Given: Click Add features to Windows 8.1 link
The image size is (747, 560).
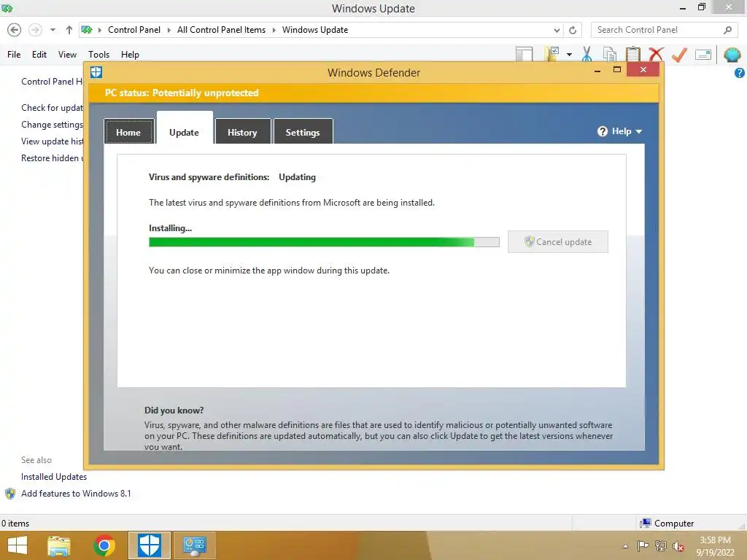Looking at the screenshot, I should tap(76, 494).
